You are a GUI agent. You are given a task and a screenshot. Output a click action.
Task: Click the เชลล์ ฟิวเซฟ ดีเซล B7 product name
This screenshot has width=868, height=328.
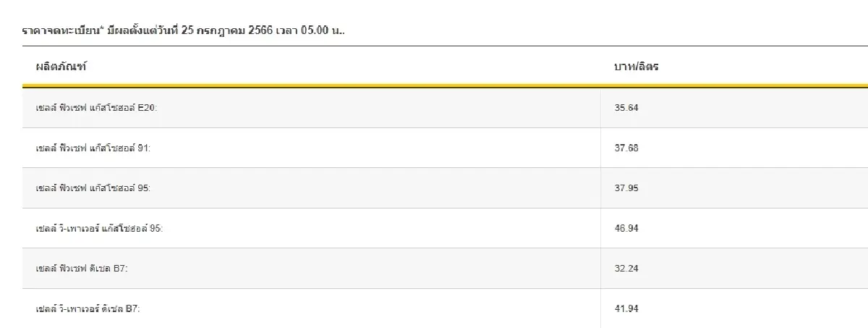pyautogui.click(x=82, y=269)
